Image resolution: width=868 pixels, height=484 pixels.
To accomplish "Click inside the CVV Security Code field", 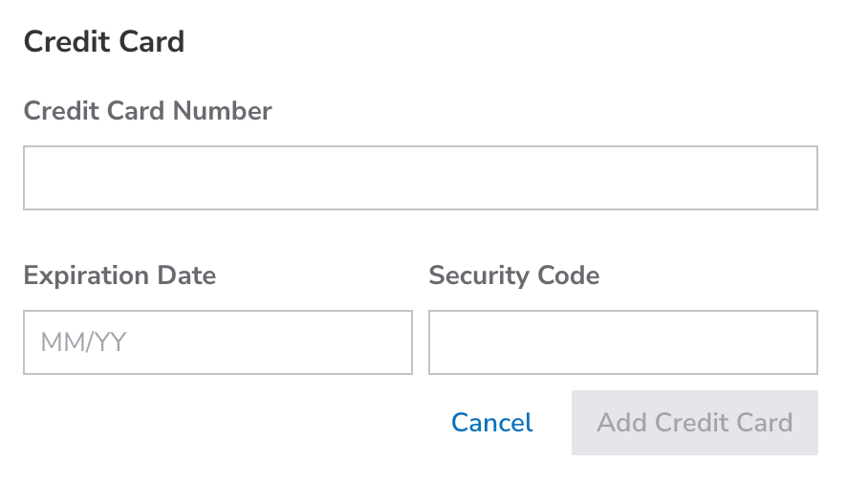I will [x=622, y=342].
